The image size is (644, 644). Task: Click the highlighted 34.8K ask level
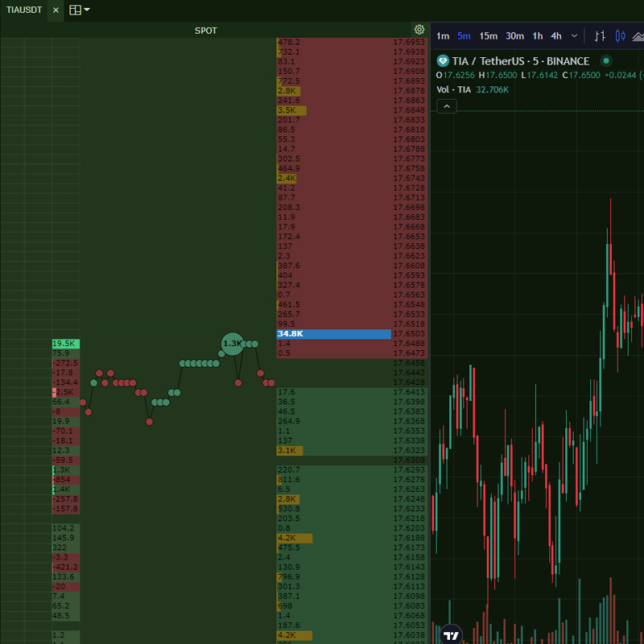tap(333, 334)
